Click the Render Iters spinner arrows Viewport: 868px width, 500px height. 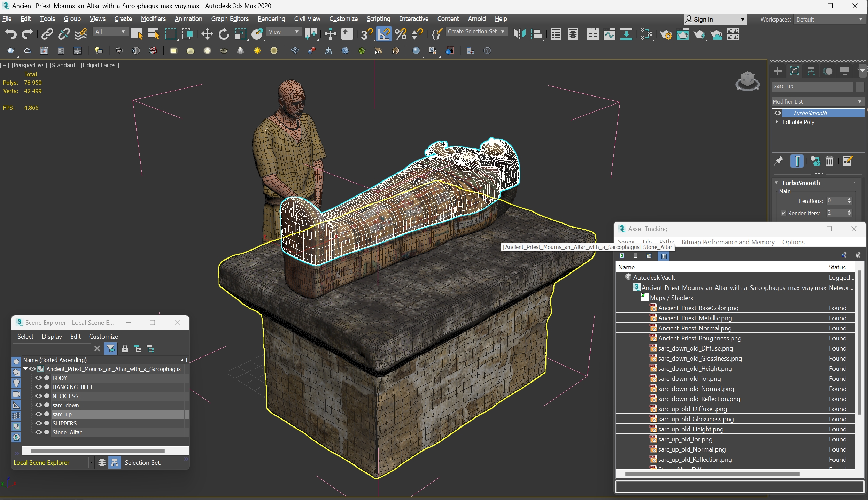pyautogui.click(x=849, y=213)
